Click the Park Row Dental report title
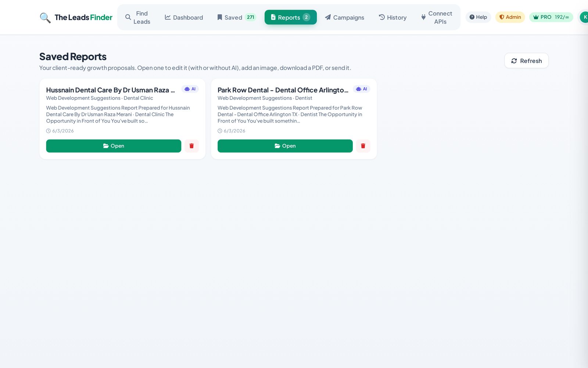Screen dimensions: 588x368 (283, 90)
